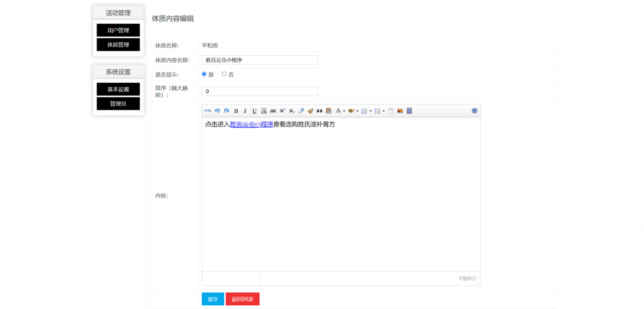Apply superscript formatting

point(282,111)
